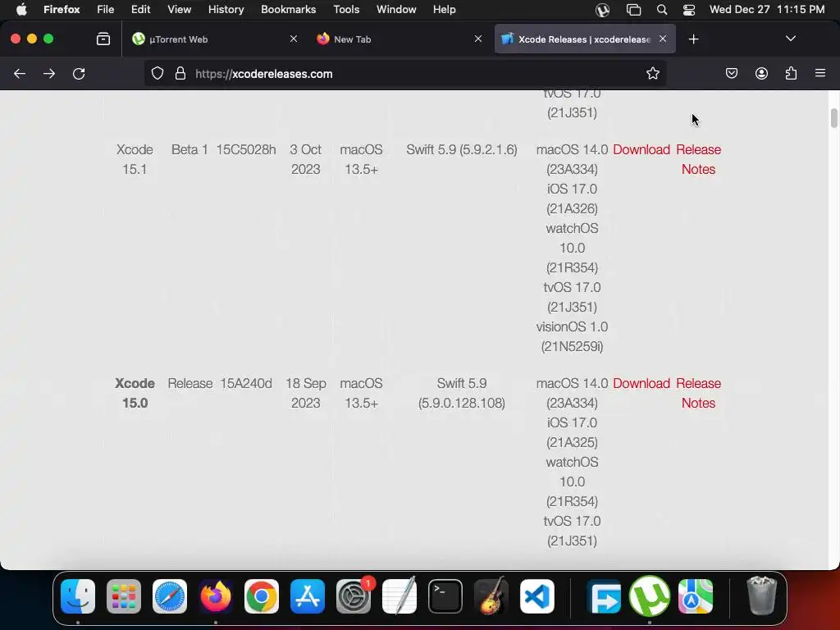Open the Firefox account menu
This screenshot has height=630, width=840.
(x=761, y=73)
